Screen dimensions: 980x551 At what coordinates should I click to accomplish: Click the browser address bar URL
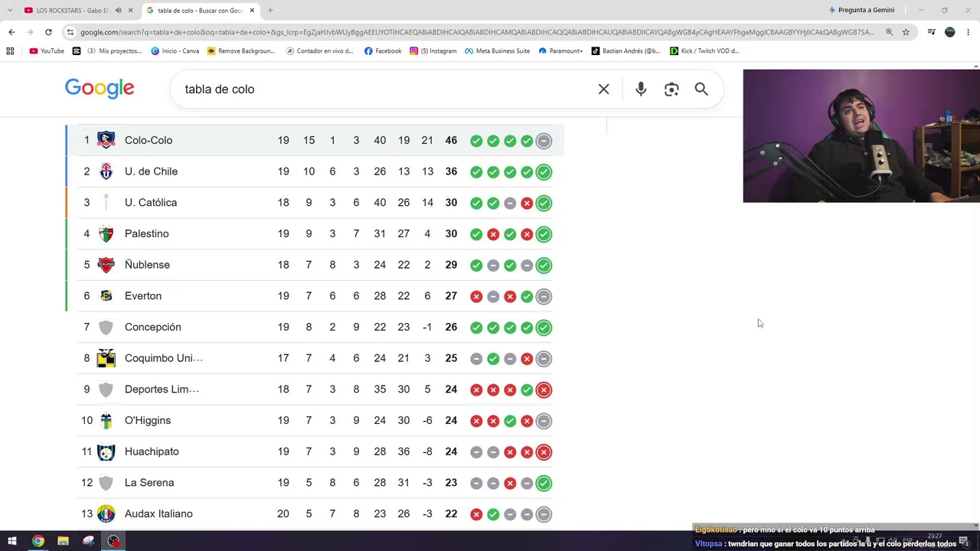pyautogui.click(x=476, y=32)
